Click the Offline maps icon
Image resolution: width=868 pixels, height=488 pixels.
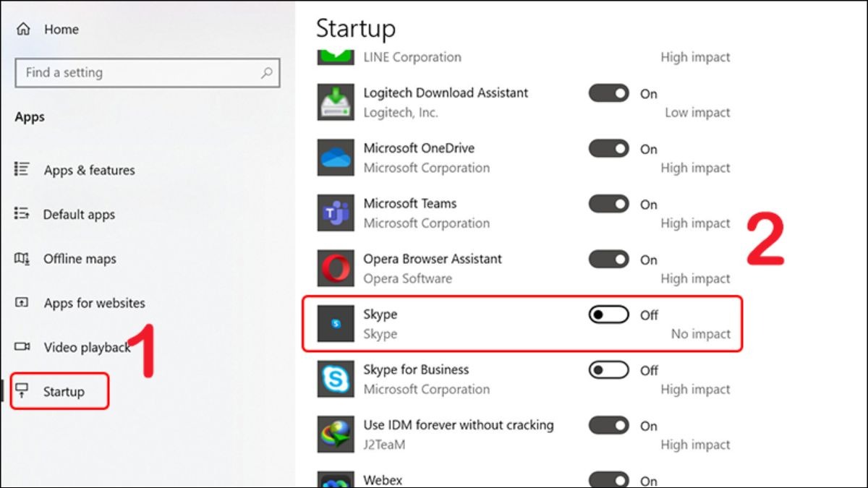click(22, 259)
